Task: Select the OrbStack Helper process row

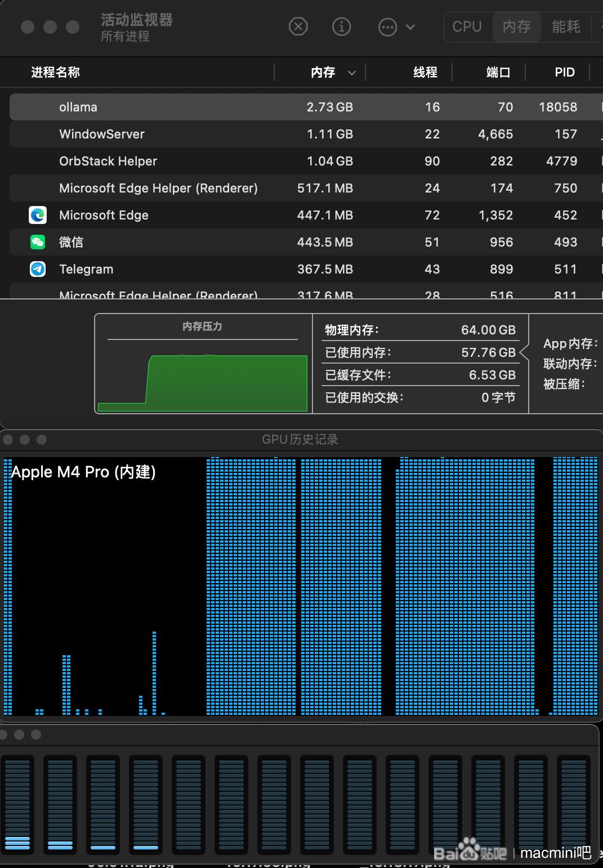Action: 306,161
